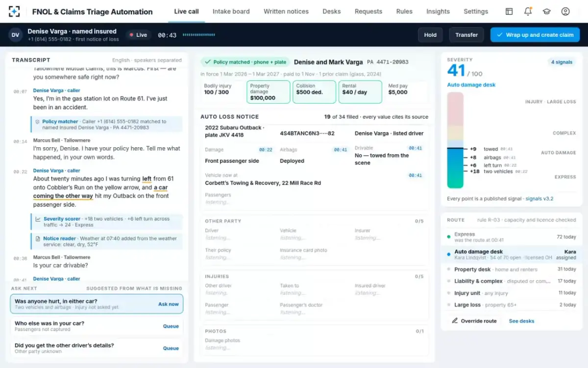This screenshot has width=588, height=368.
Task: Click the severity gradient bar
Action: 455,140
